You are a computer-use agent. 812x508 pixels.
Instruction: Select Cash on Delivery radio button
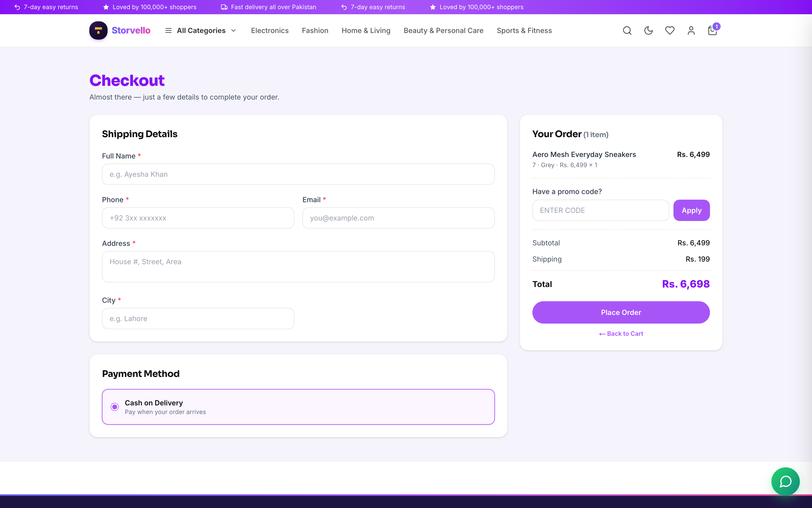(x=115, y=407)
